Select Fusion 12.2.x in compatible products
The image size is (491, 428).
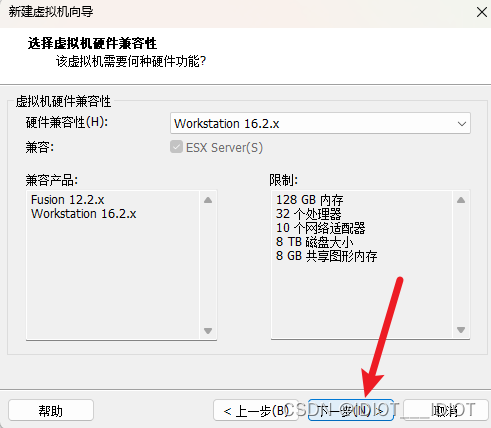click(x=67, y=200)
